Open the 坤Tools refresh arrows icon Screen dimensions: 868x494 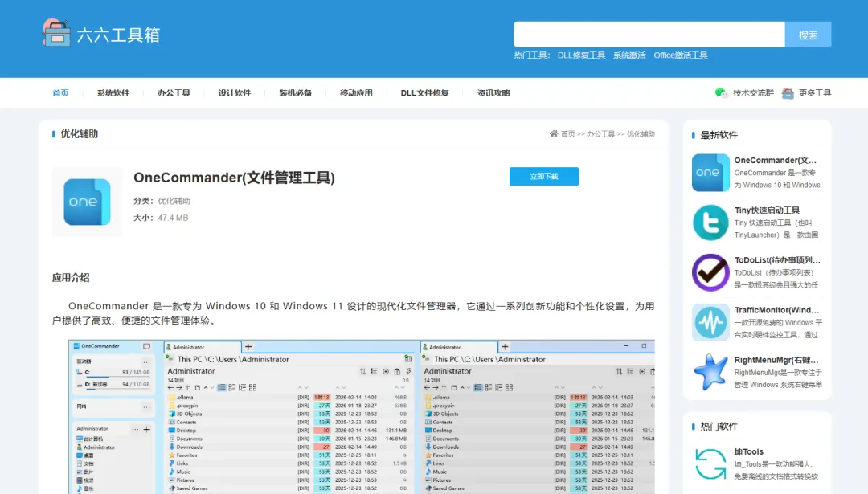[710, 463]
